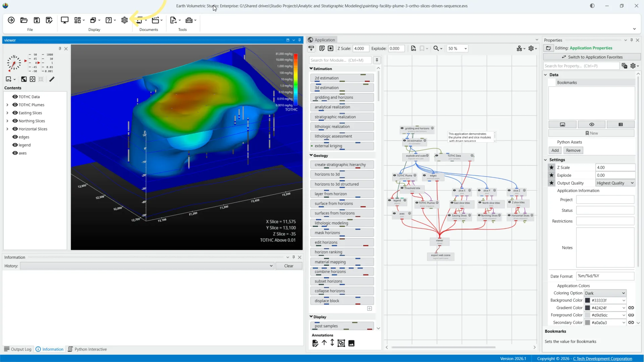Viewport: 644px width, 362px height.
Task: Click the Python Assets Add button
Action: pyautogui.click(x=555, y=150)
